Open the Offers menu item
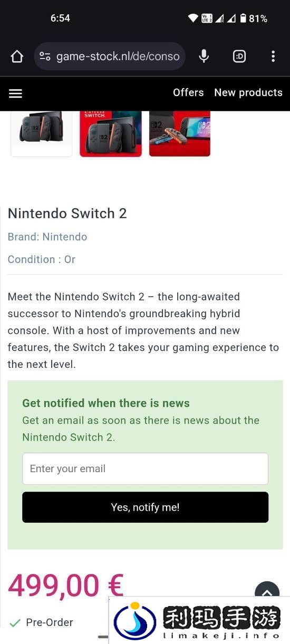290x644 pixels. point(188,92)
